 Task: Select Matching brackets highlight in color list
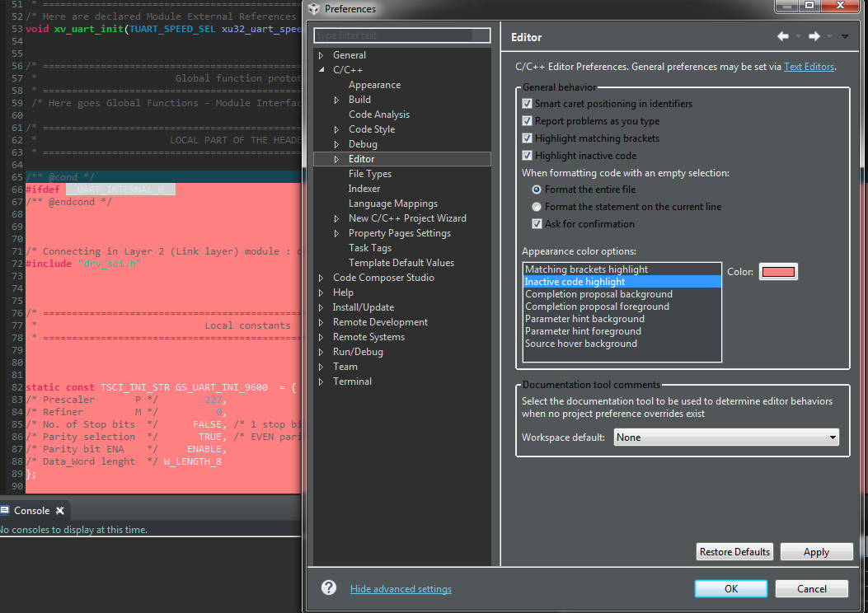[622, 269]
